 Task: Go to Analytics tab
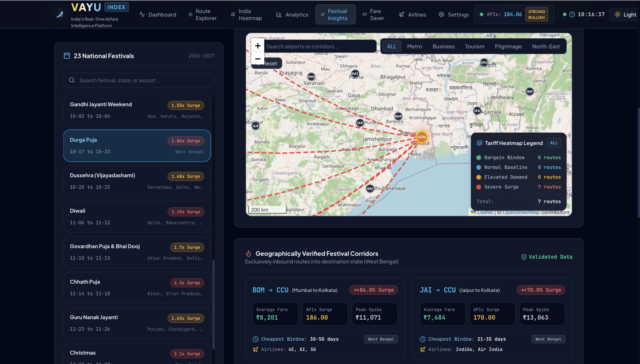(292, 15)
